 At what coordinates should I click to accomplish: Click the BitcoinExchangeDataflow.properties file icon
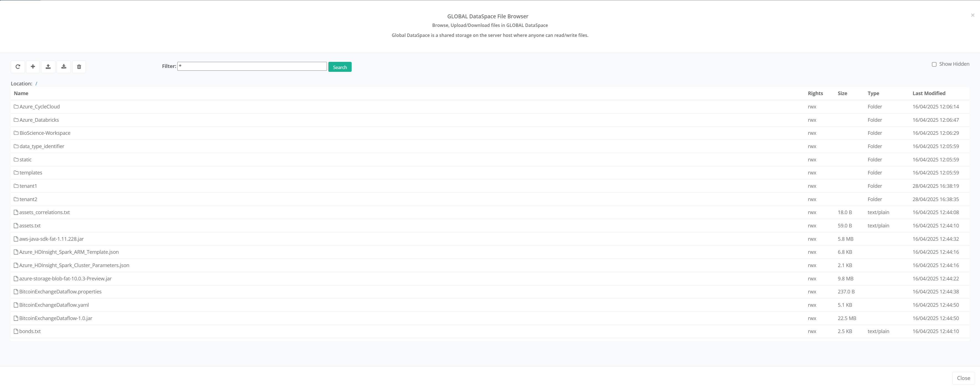point(16,292)
